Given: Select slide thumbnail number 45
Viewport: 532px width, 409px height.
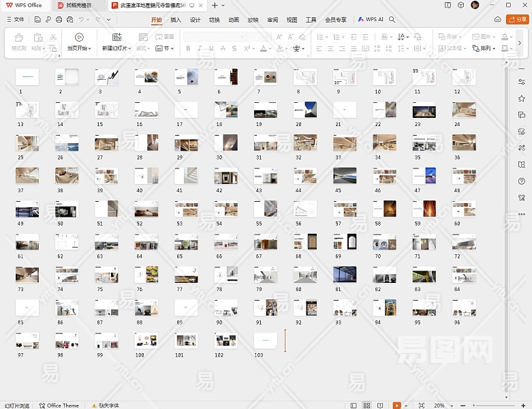Looking at the screenshot, I should click(x=345, y=175).
